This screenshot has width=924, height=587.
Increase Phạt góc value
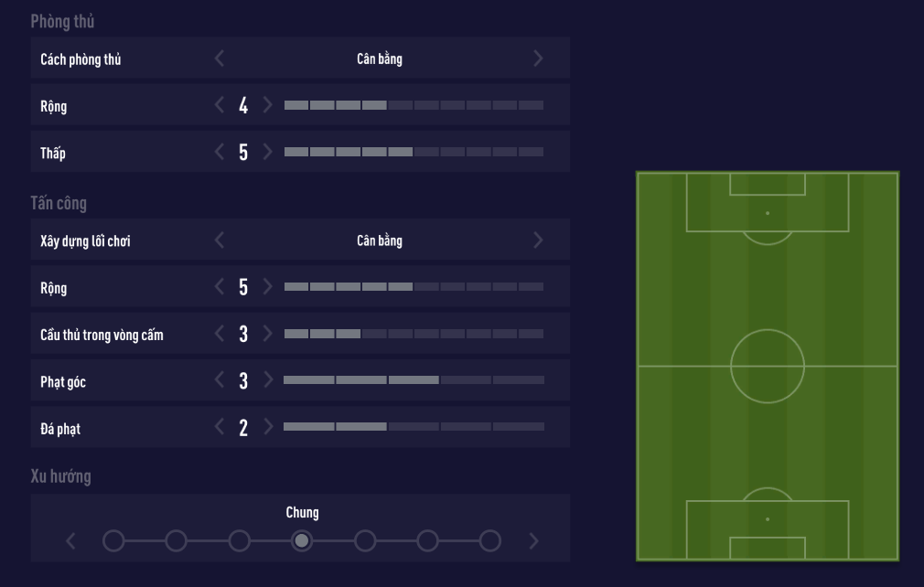tap(267, 380)
